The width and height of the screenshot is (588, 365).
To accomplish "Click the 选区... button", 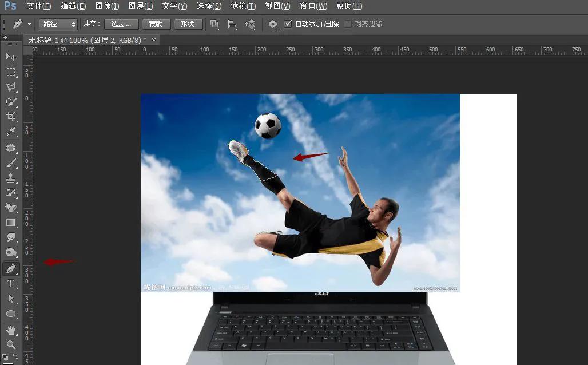I will pos(121,24).
